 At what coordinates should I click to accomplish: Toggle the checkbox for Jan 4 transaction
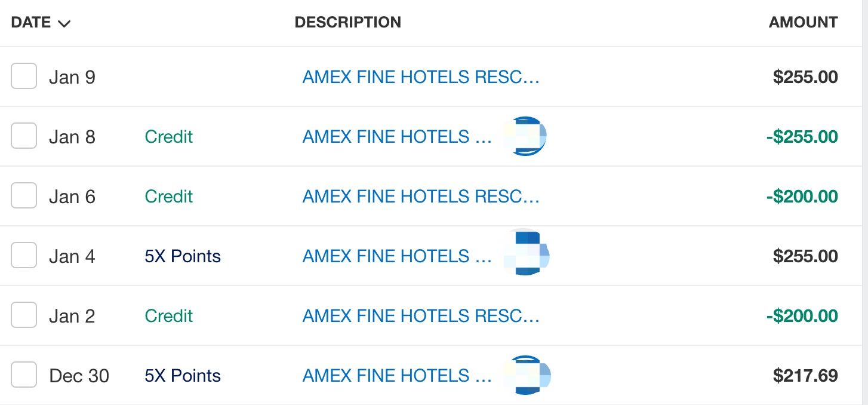point(24,256)
